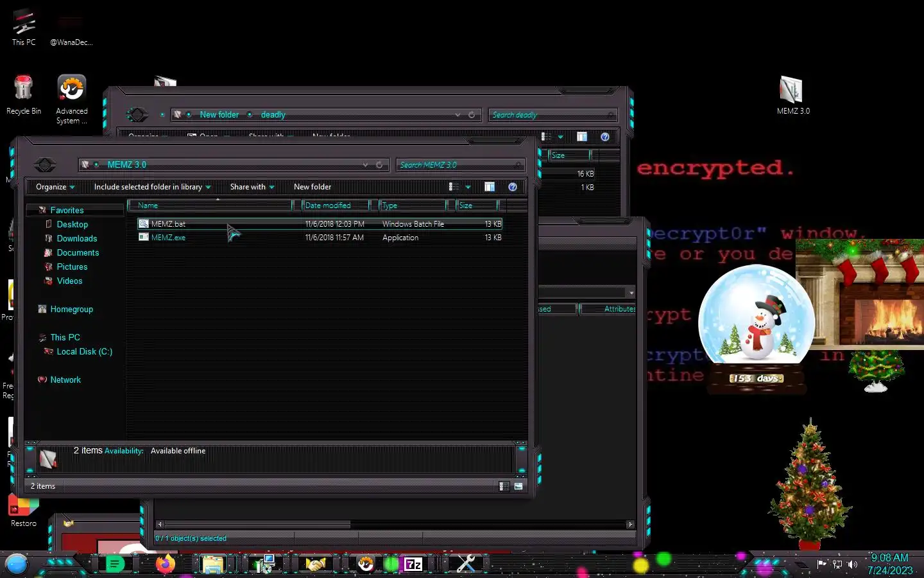Image resolution: width=924 pixels, height=578 pixels.
Task: Select Homegroup in the navigation pane
Action: (71, 310)
